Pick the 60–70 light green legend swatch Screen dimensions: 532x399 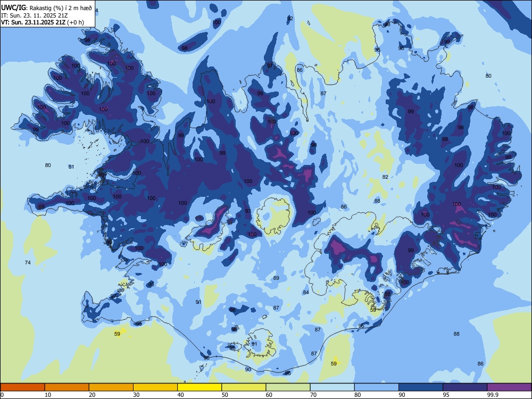tap(288, 387)
